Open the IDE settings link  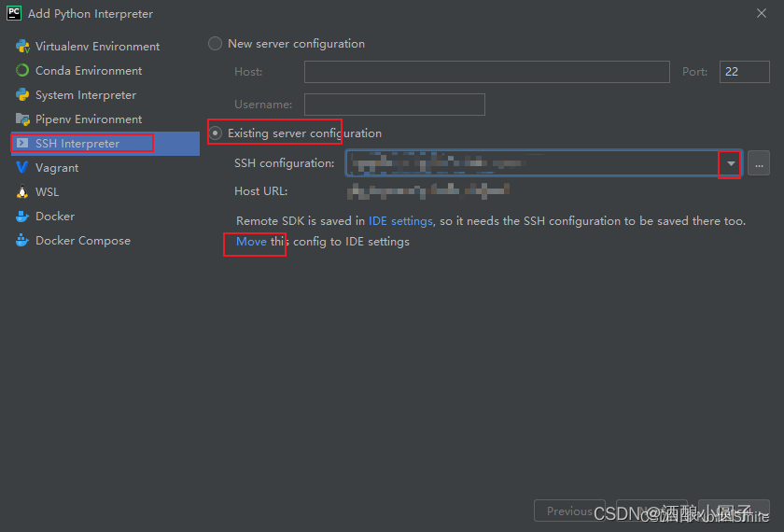(400, 221)
